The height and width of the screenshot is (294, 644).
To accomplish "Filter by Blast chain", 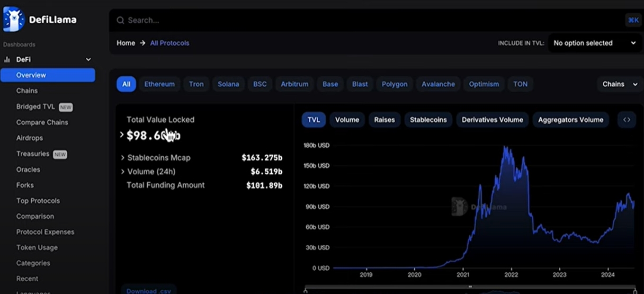I will click(360, 84).
